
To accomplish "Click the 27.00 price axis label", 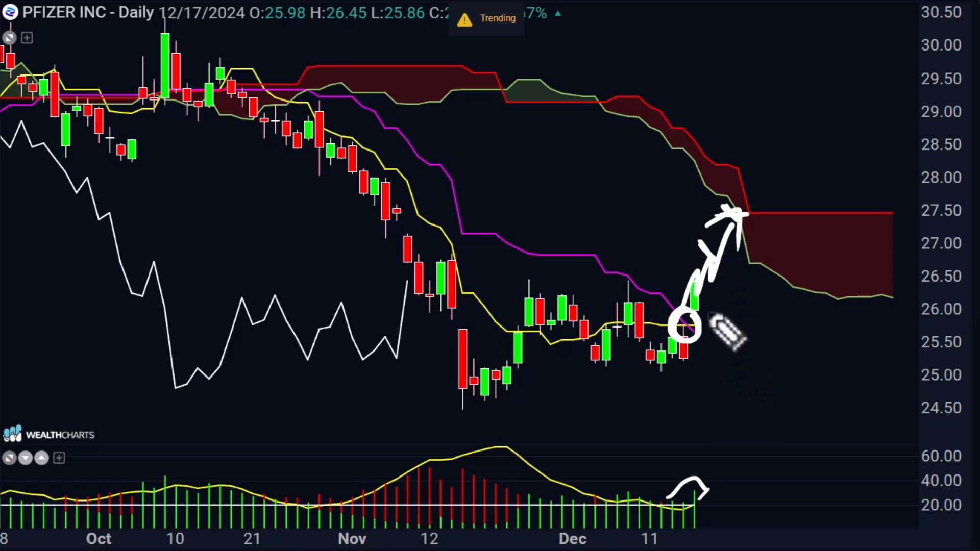I will tap(941, 243).
